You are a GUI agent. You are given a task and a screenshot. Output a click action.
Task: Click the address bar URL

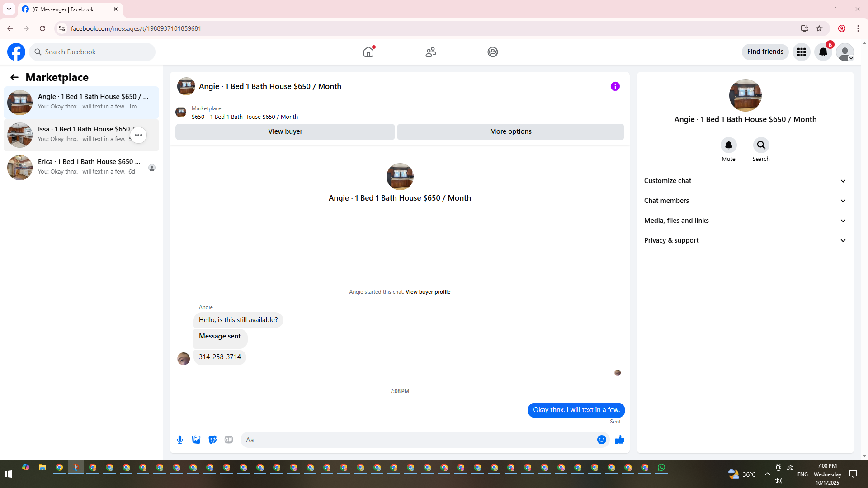pos(136,28)
